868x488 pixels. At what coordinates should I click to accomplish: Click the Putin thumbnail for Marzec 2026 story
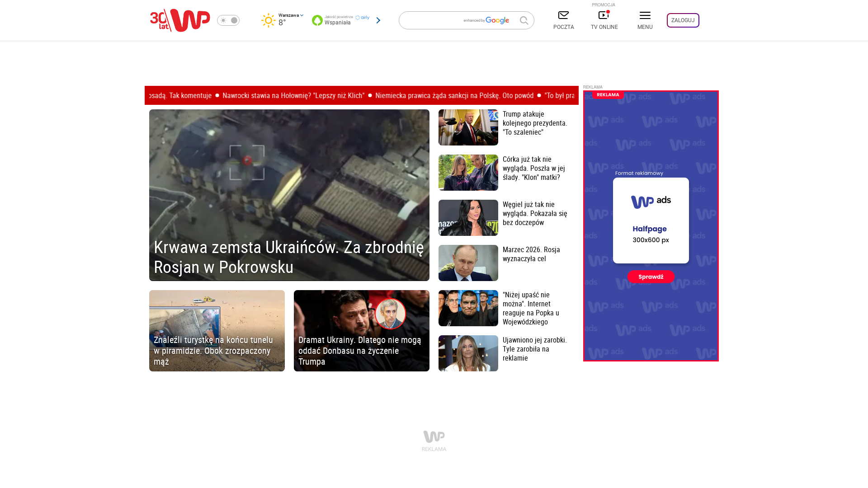(468, 263)
